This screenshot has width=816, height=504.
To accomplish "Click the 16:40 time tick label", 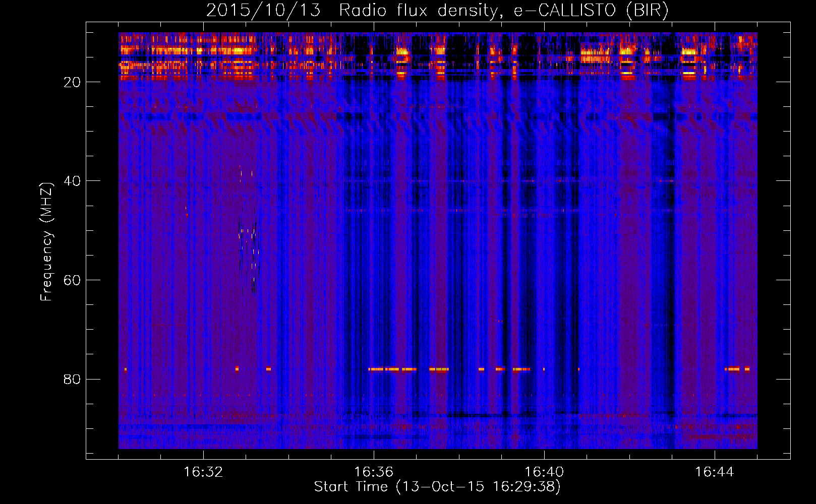I will tap(544, 472).
